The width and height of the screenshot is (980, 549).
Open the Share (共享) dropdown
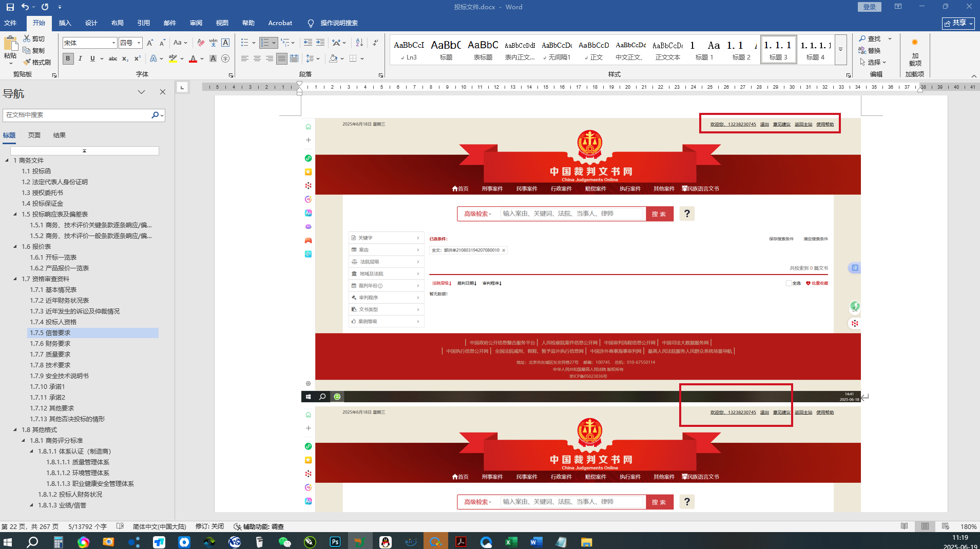pyautogui.click(x=958, y=23)
